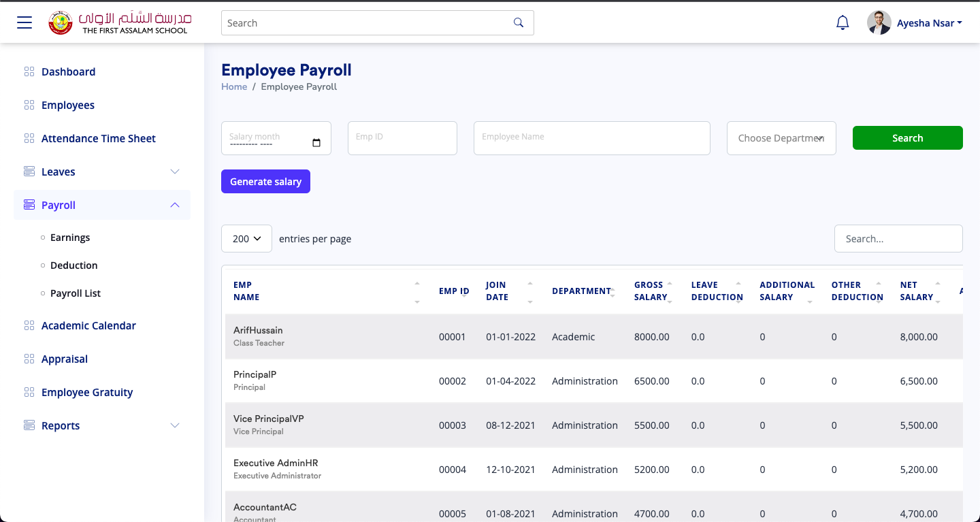Open the entries per page selector
The height and width of the screenshot is (522, 980).
coord(246,238)
